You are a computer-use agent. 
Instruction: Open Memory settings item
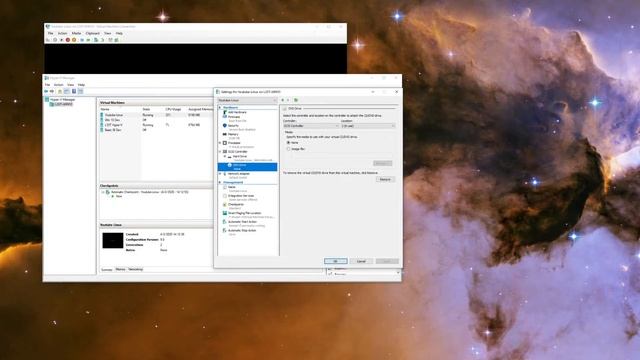pyautogui.click(x=233, y=134)
